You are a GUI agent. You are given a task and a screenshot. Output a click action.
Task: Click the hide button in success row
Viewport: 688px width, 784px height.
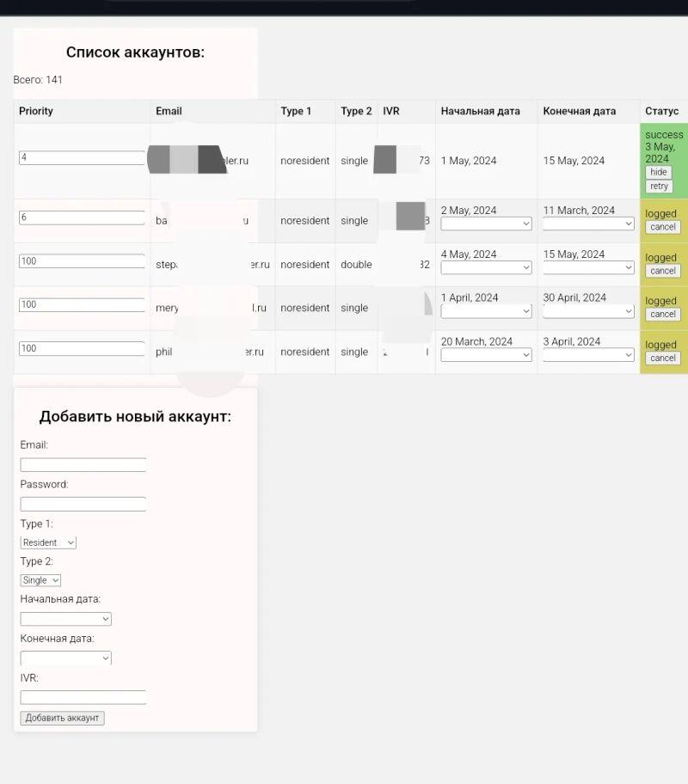click(x=659, y=172)
